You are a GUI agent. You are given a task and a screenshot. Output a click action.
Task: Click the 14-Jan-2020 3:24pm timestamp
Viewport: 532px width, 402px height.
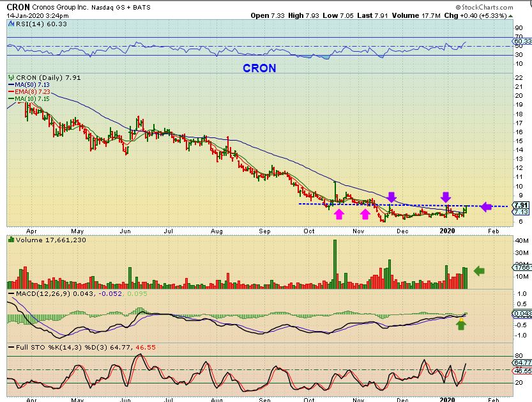[x=37, y=15]
